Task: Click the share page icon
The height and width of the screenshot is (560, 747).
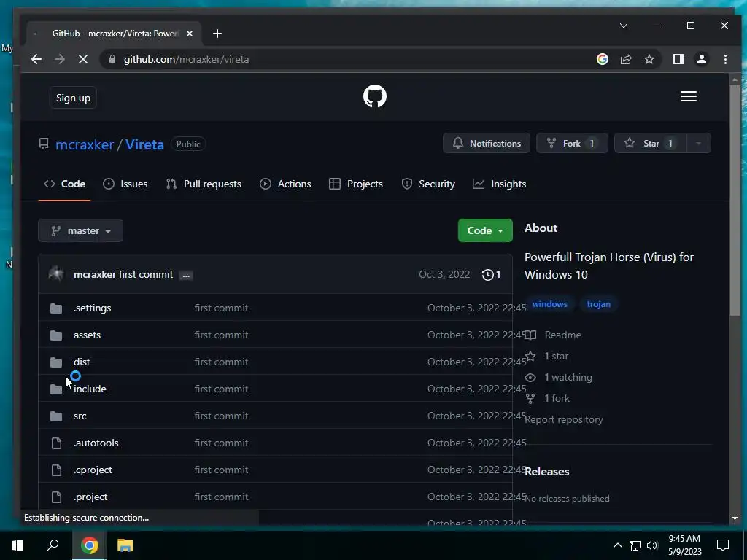Action: click(x=625, y=60)
